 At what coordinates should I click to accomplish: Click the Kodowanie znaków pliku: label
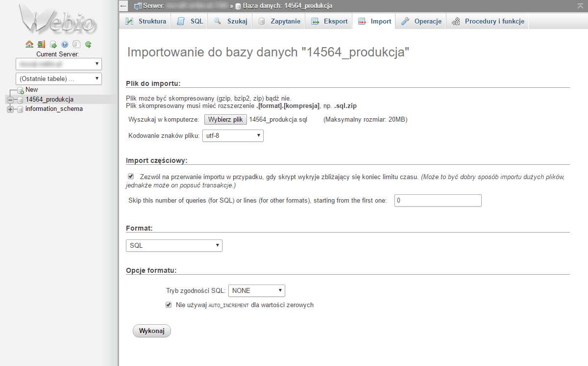164,135
